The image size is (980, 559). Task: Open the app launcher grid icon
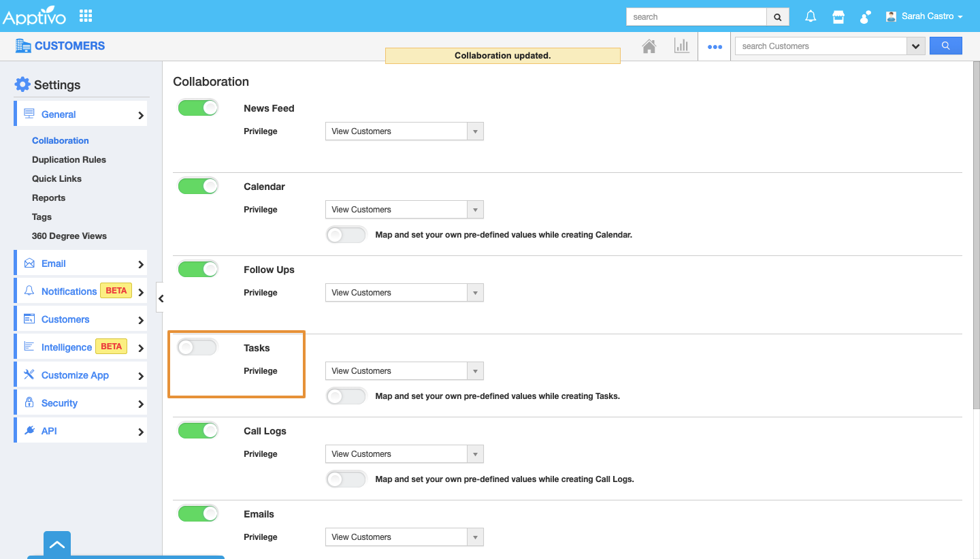pyautogui.click(x=86, y=16)
